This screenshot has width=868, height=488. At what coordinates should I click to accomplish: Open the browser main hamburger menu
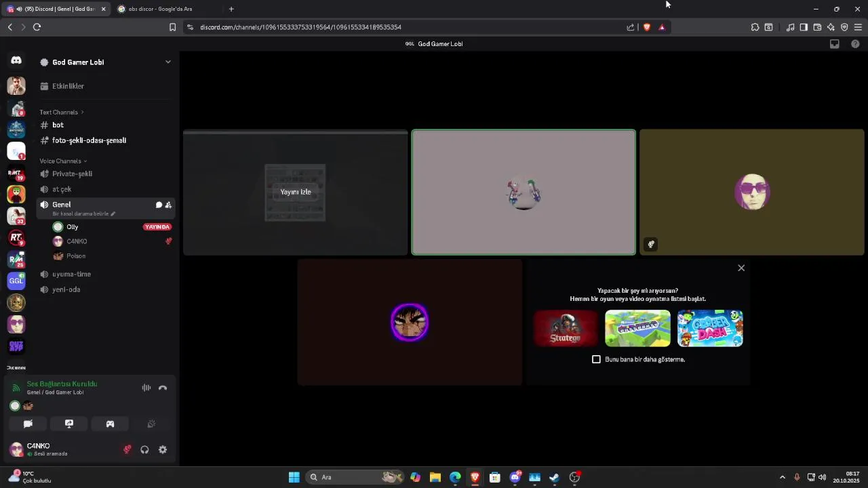tap(858, 27)
